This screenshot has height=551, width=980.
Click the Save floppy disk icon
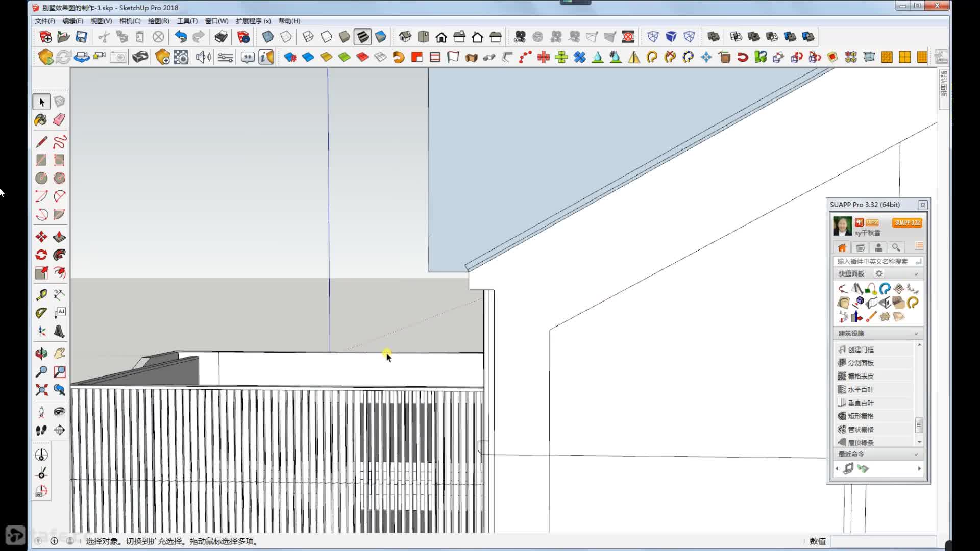[81, 37]
